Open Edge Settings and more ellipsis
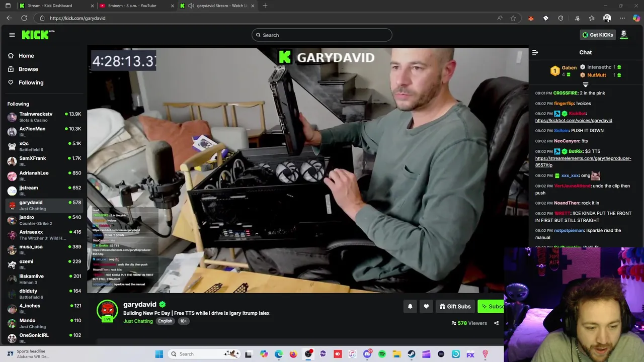The image size is (644, 362). (x=622, y=18)
